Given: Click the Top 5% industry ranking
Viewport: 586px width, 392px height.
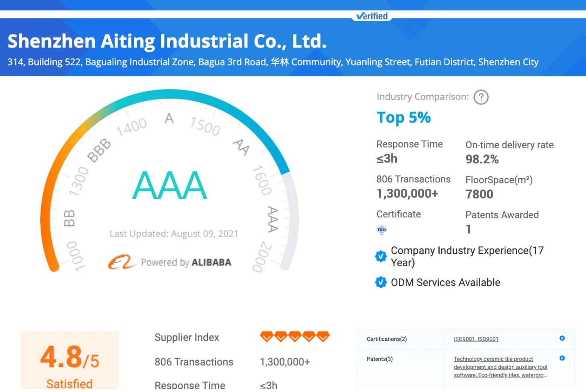Looking at the screenshot, I should click(404, 118).
